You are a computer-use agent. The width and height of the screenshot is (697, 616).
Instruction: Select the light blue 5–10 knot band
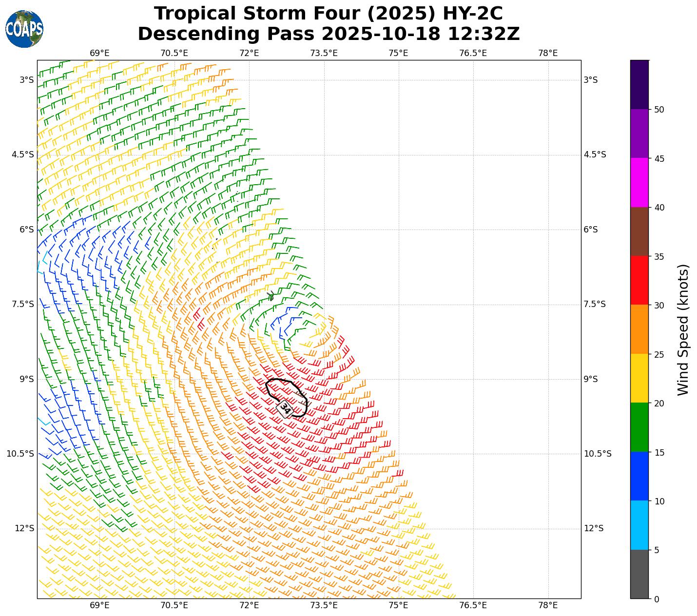(x=639, y=525)
